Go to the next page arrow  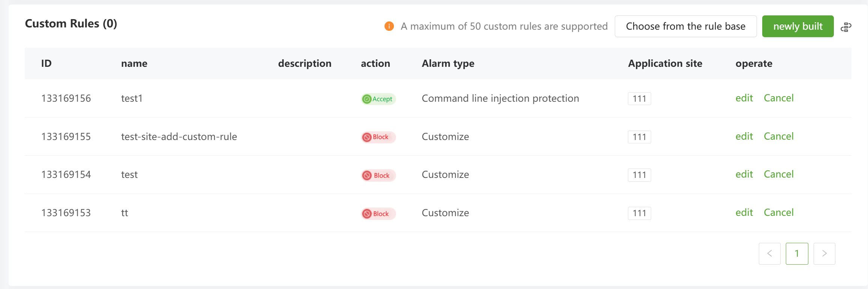(x=824, y=254)
